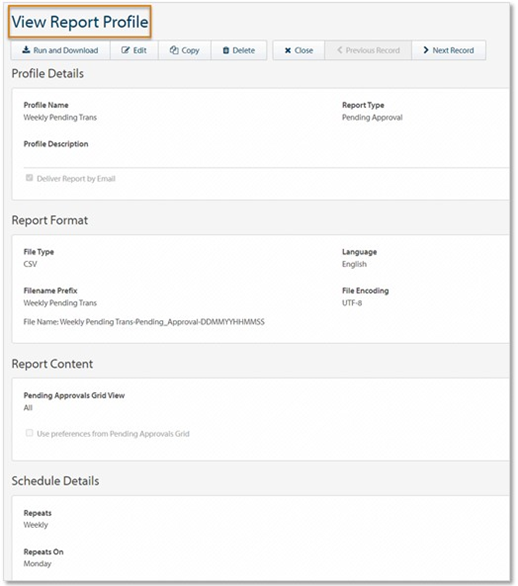The height and width of the screenshot is (586, 518).
Task: Click the Copy button text
Action: 190,50
